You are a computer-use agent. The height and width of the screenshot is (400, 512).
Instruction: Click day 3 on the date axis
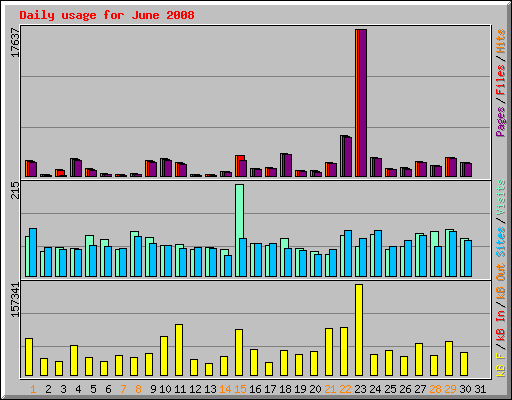63,389
